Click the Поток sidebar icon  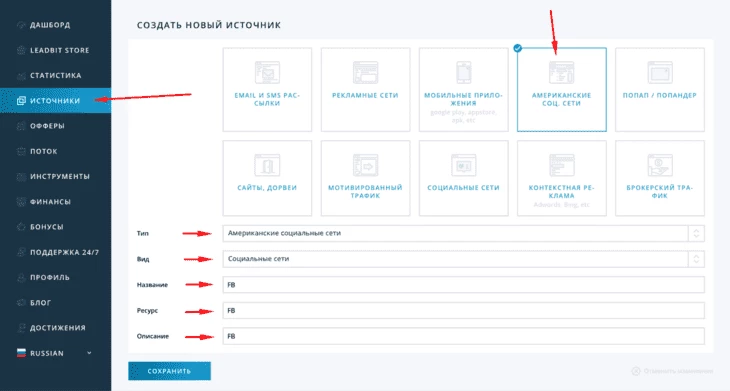point(21,151)
